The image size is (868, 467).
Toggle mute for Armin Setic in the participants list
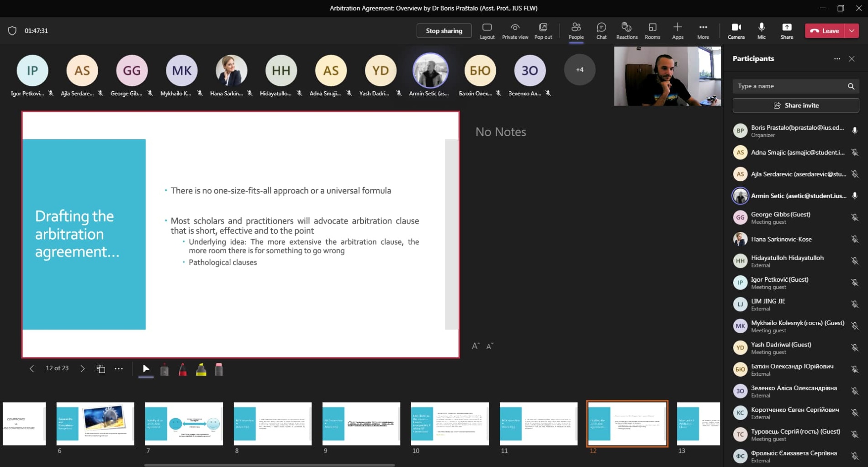tap(854, 196)
